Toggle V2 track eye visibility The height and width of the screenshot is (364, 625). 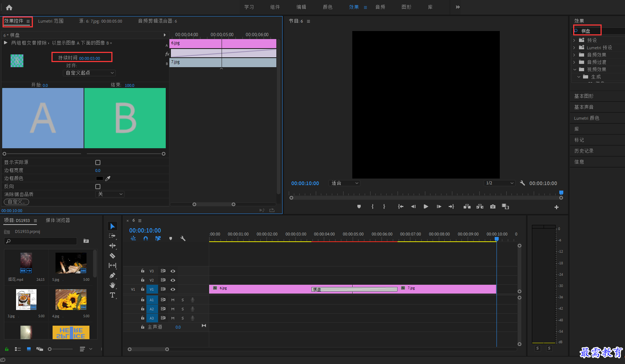[173, 280]
